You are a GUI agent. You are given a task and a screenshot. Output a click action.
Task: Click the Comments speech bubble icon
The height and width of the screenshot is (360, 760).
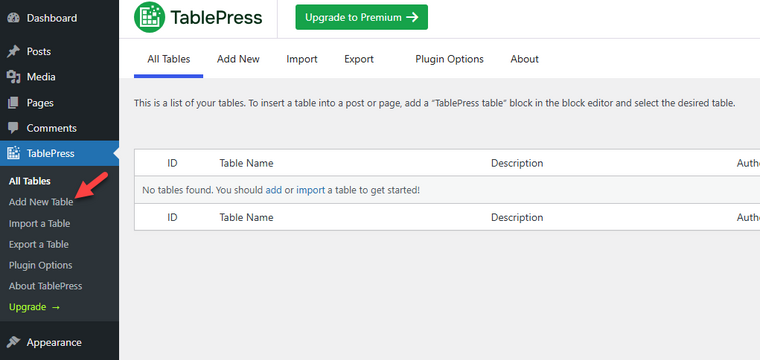click(x=13, y=128)
